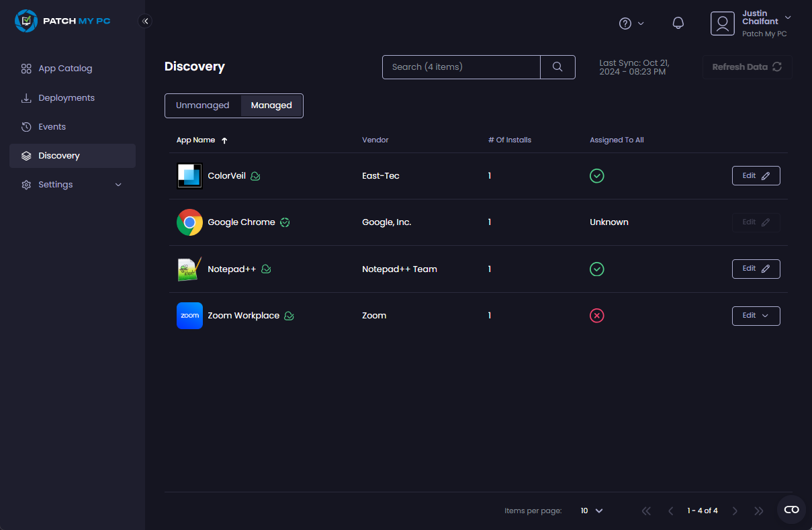Open the Items per page dropdown
812x530 pixels.
(x=592, y=511)
